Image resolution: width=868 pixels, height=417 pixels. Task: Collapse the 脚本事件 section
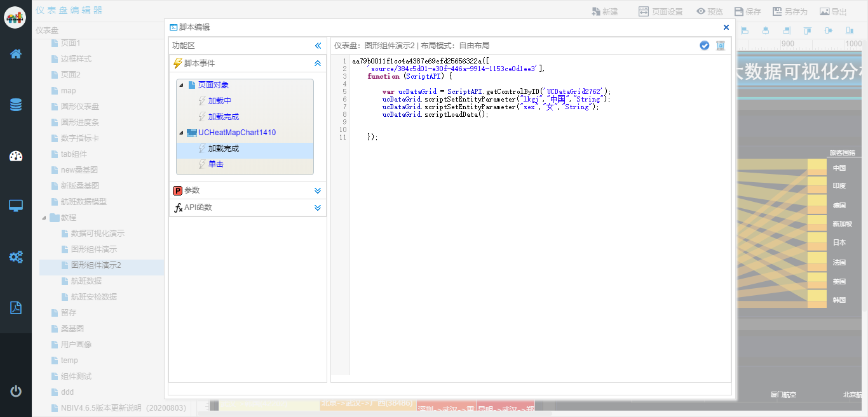pyautogui.click(x=318, y=63)
